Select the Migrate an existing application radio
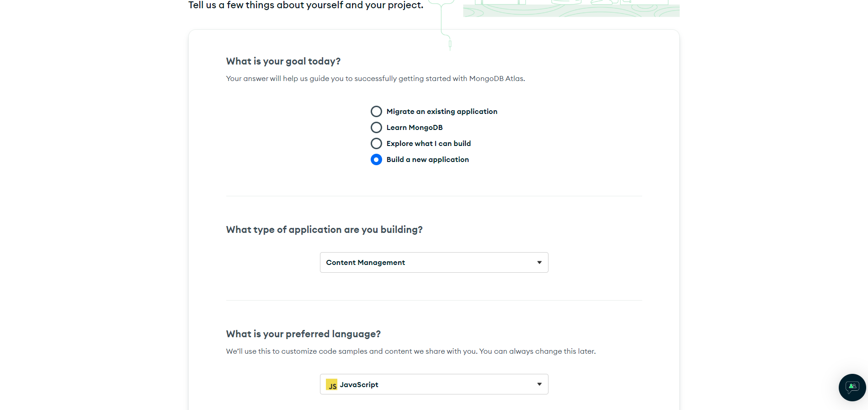The height and width of the screenshot is (410, 868). pos(376,112)
